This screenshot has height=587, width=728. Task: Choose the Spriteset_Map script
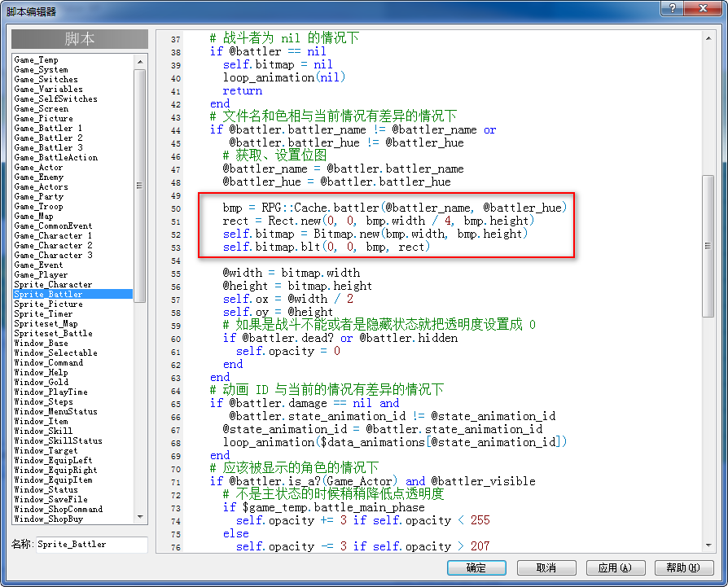coord(46,323)
